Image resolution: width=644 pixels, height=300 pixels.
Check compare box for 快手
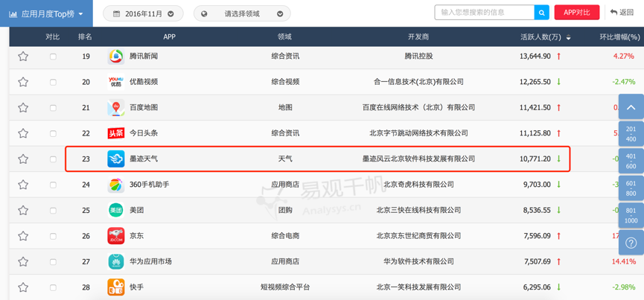point(53,287)
